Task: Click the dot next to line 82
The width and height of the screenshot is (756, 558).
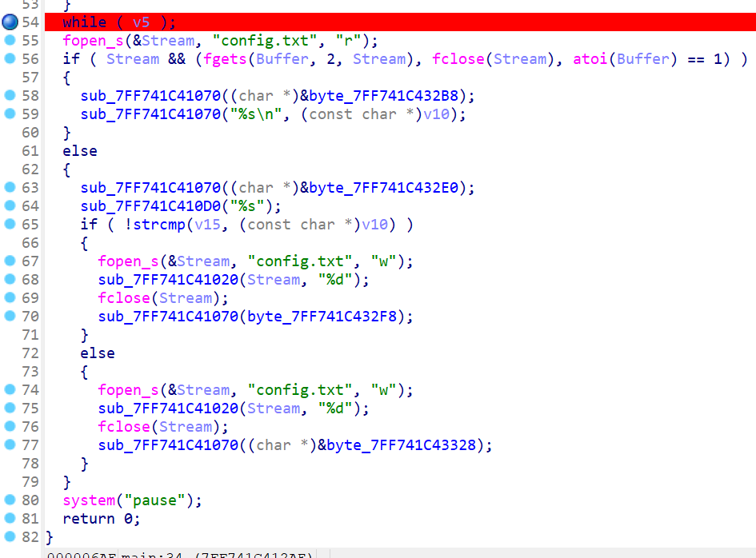Action: click(10, 536)
